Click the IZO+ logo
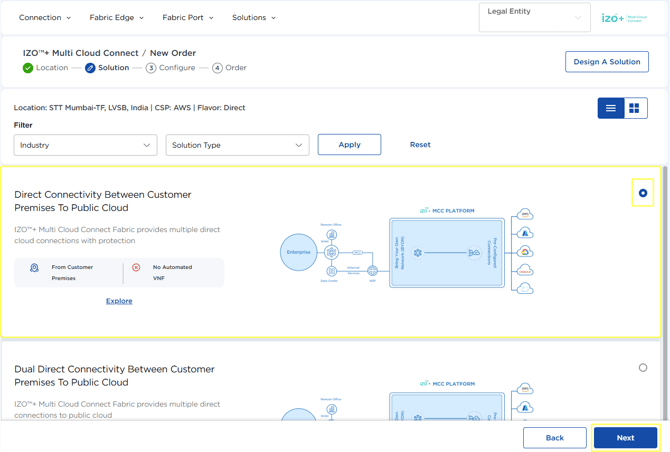 [624, 18]
